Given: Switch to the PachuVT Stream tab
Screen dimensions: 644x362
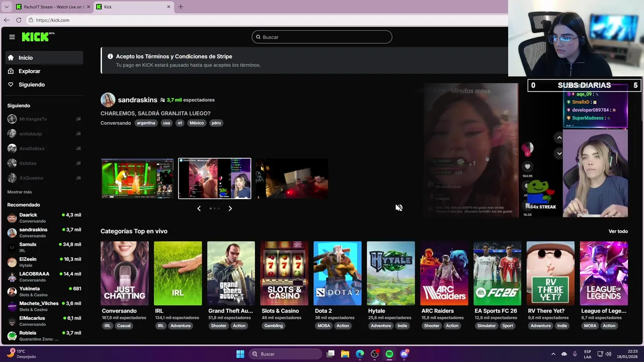Looking at the screenshot, I should point(53,7).
